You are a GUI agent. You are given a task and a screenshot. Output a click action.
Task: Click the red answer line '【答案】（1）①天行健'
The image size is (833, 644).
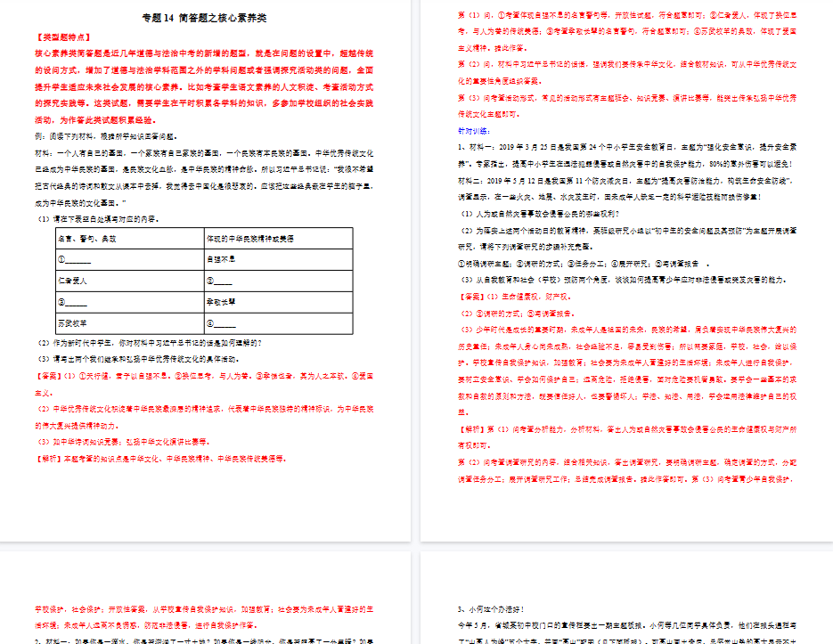204,376
